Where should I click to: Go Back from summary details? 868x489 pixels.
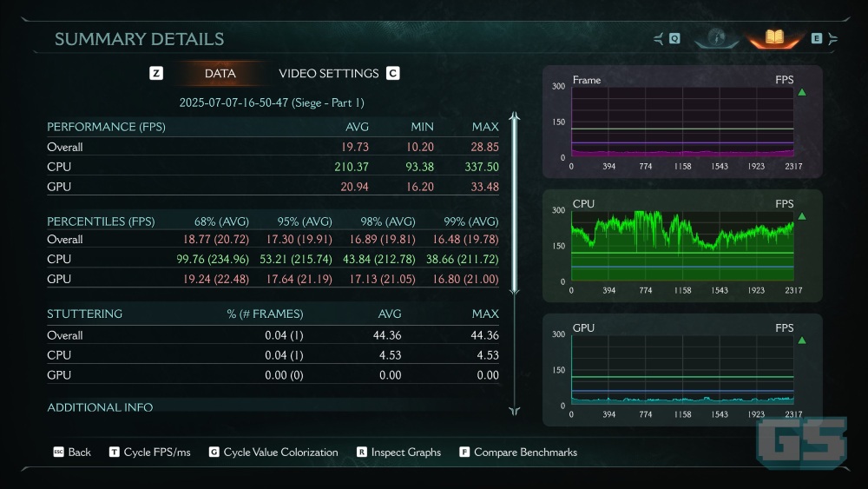point(79,452)
